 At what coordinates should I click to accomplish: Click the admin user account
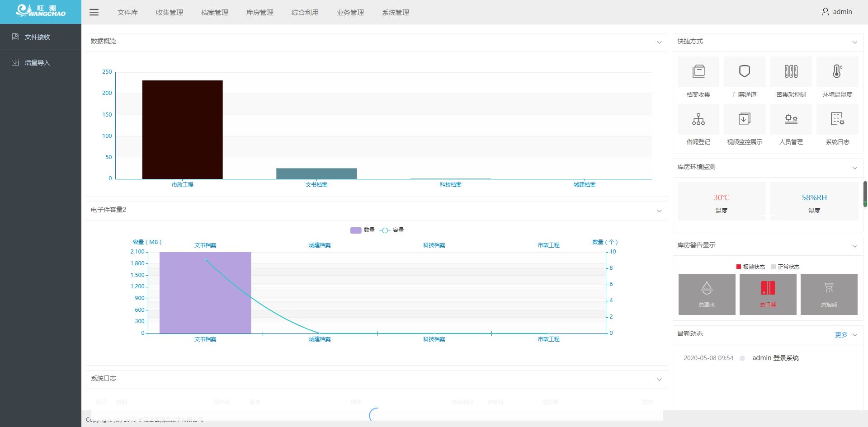pos(837,12)
